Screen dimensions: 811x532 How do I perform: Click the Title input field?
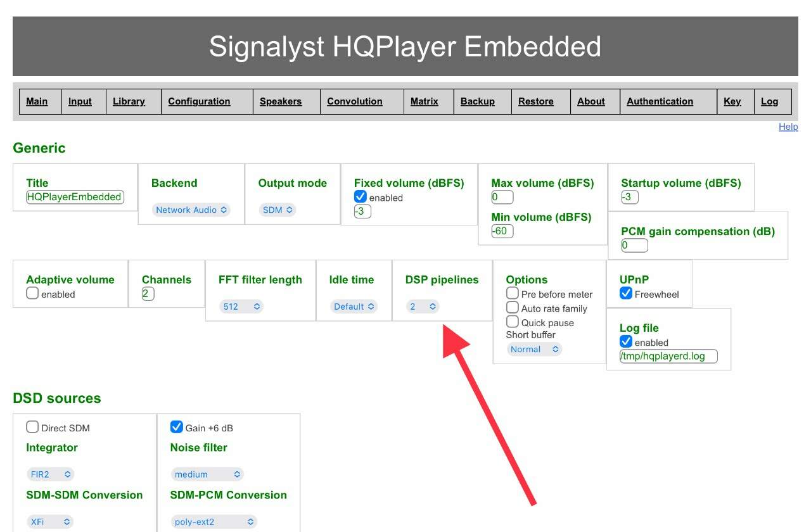coord(75,197)
